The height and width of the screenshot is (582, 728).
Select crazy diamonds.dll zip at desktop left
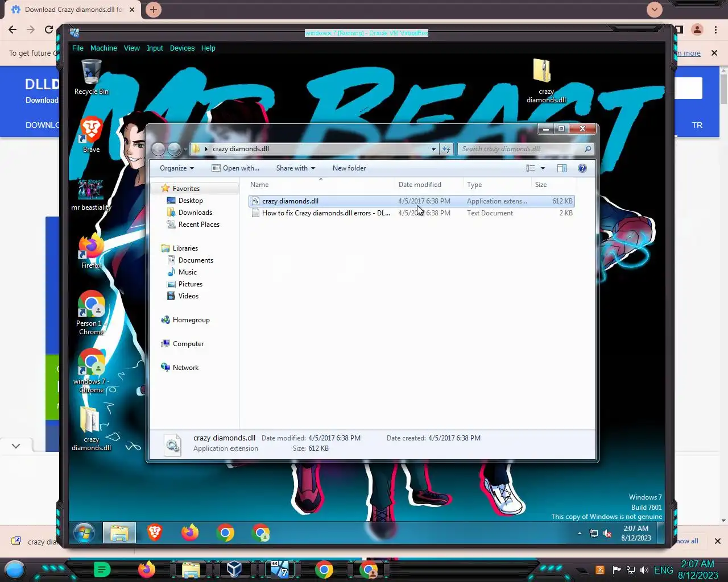pos(91,429)
